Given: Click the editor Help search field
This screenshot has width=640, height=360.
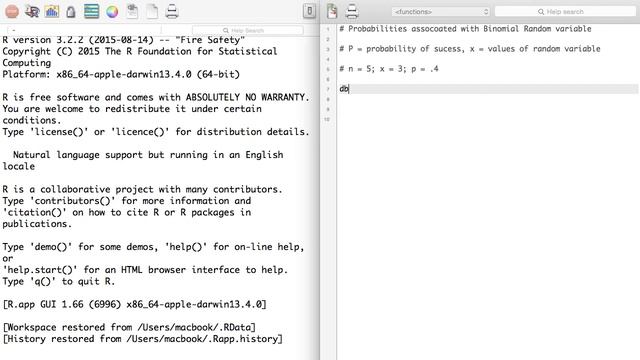Looking at the screenshot, I should (565, 12).
